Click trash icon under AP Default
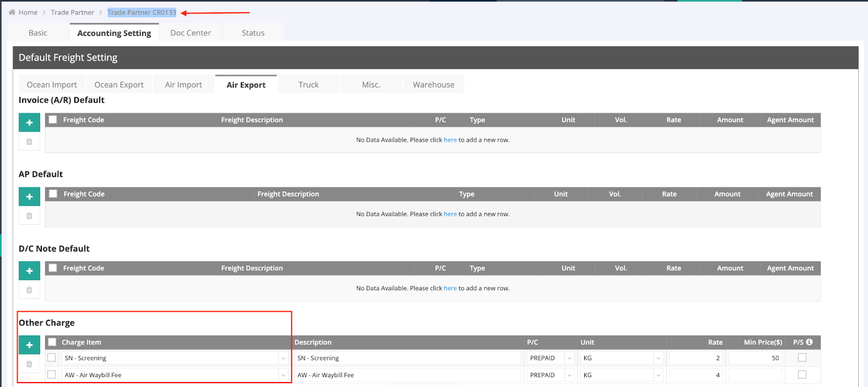 tap(29, 216)
